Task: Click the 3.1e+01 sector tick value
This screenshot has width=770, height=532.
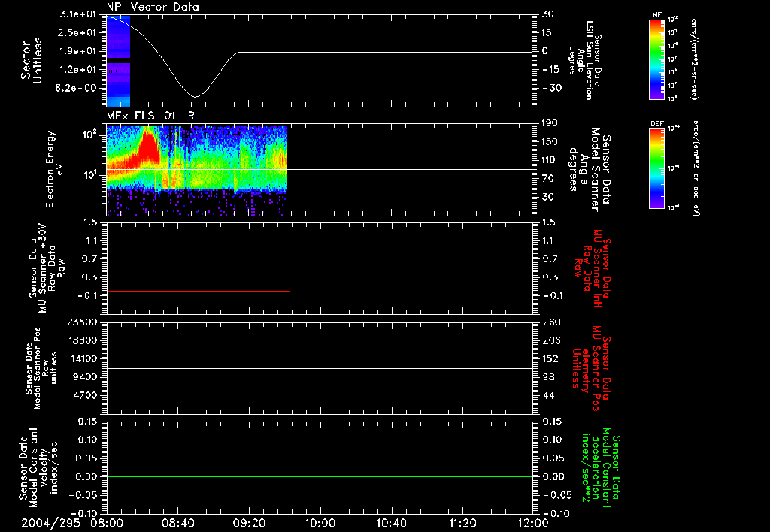Action: click(x=77, y=14)
